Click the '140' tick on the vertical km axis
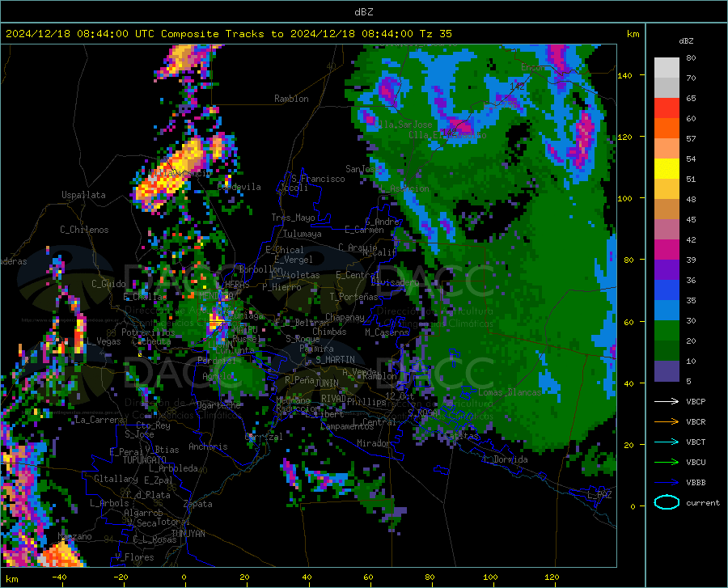This screenshot has height=588, width=728. coord(624,75)
